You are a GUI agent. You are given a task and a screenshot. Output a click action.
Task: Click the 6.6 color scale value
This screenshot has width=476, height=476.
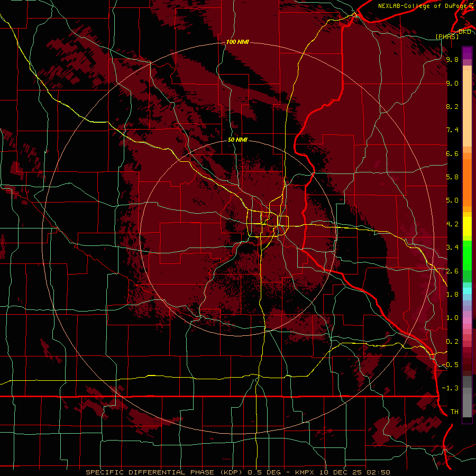pos(452,153)
